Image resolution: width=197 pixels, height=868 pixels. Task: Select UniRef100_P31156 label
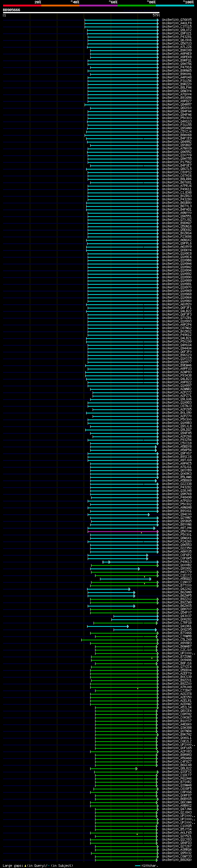177,81
